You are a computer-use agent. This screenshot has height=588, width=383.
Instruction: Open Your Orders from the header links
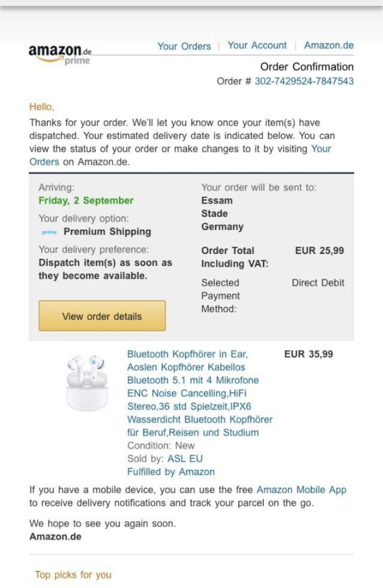[184, 46]
